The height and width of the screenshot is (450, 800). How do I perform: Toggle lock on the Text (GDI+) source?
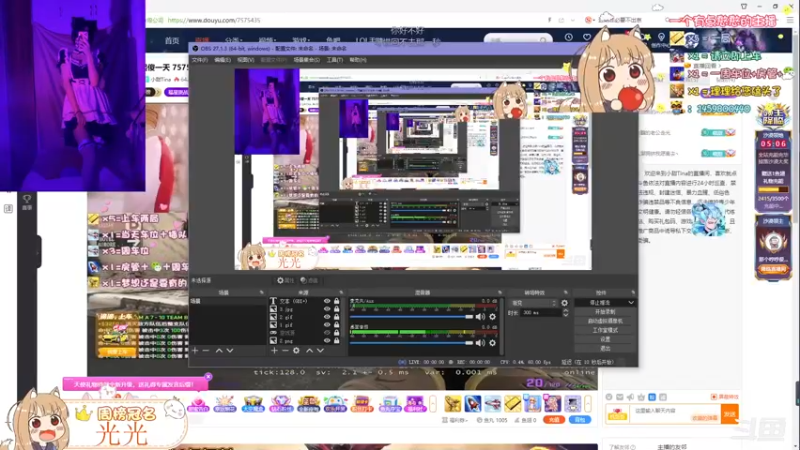pyautogui.click(x=337, y=301)
